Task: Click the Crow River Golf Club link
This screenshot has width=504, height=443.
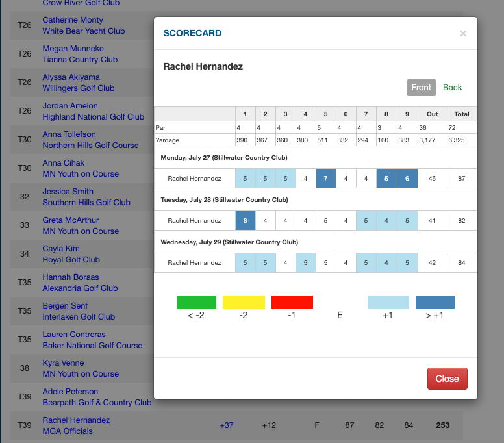Action: (81, 3)
